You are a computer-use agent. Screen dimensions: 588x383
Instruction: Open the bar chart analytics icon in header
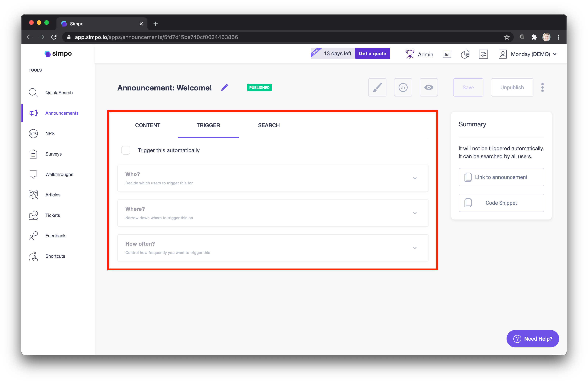click(447, 54)
